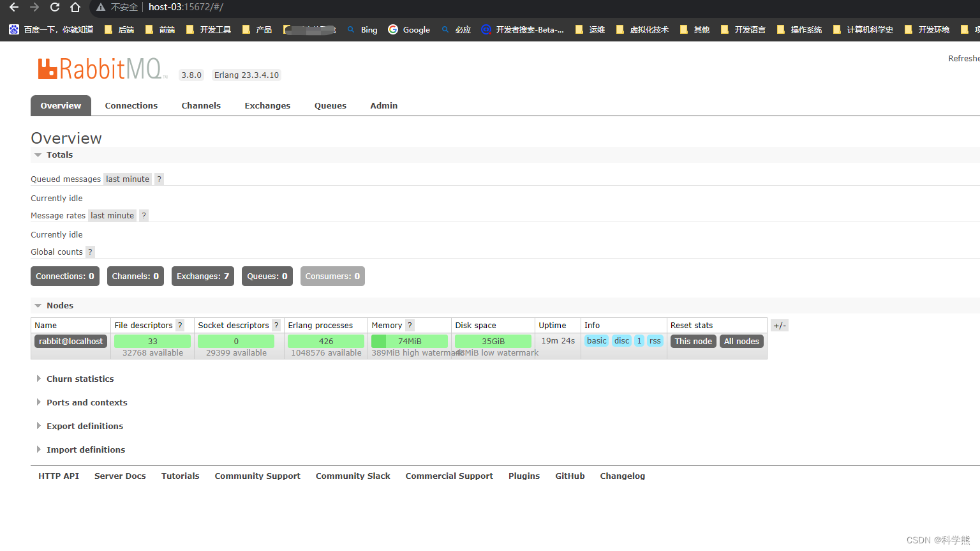The image size is (980, 551).
Task: Click the Memory 74MiB usage bar
Action: 410,341
